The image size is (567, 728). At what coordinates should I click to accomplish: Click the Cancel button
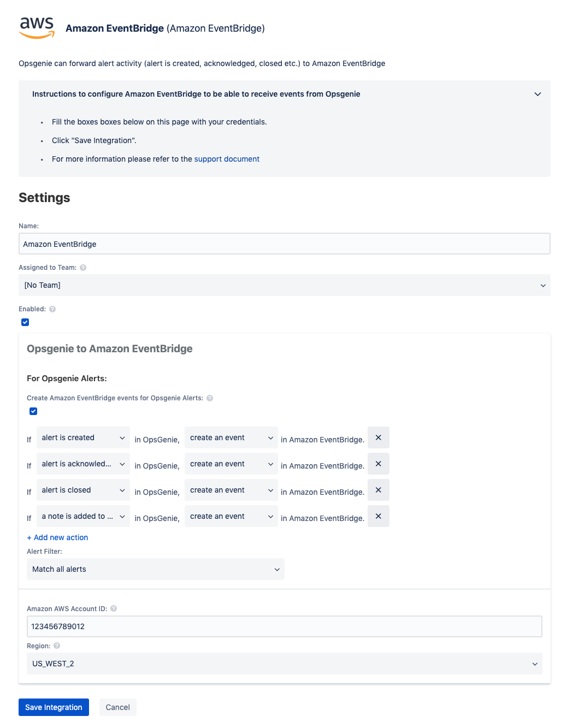click(118, 707)
